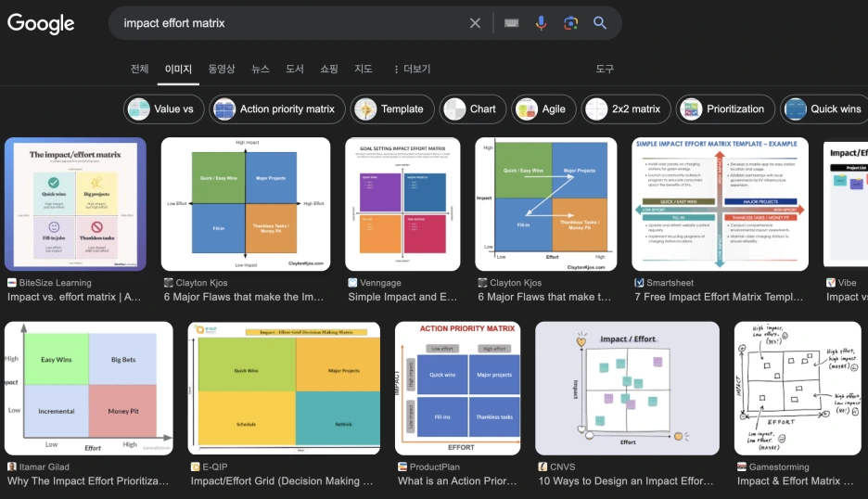Open link '7 Free Impact Effort Matrix Templ...'
This screenshot has height=499, width=868.
point(719,297)
